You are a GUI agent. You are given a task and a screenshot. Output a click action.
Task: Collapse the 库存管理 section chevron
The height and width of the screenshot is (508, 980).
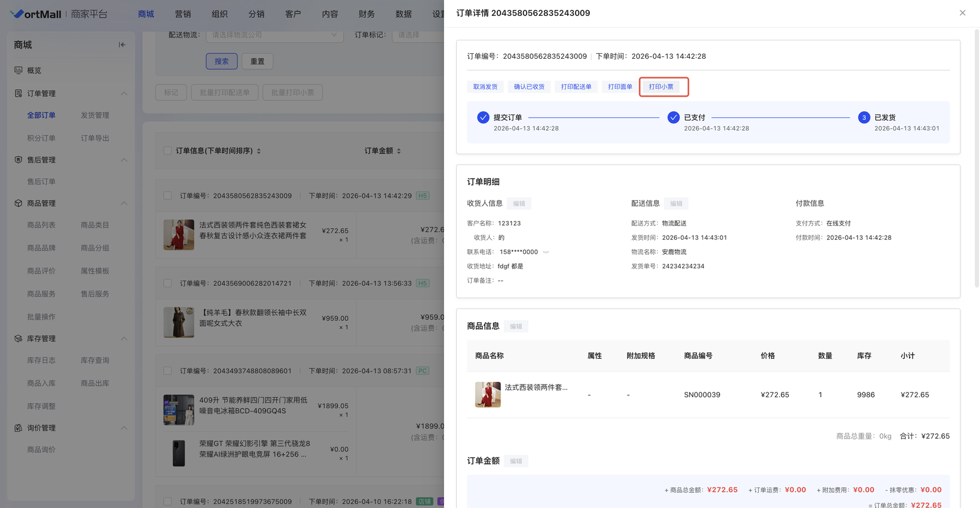pyautogui.click(x=124, y=338)
